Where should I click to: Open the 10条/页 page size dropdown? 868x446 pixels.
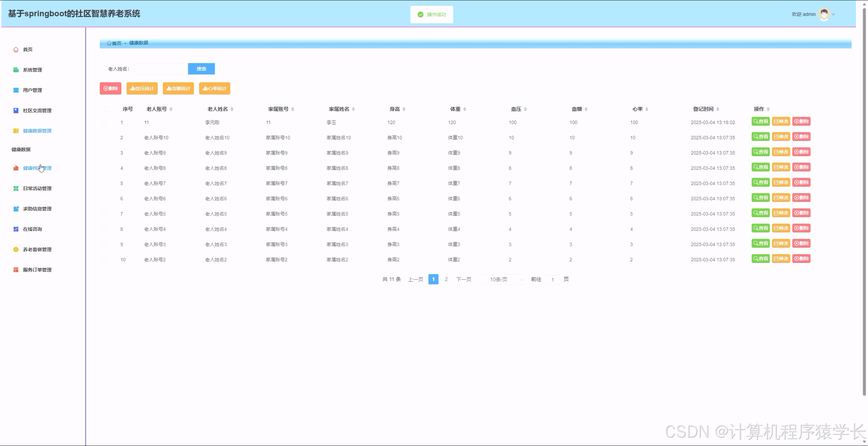tap(503, 279)
